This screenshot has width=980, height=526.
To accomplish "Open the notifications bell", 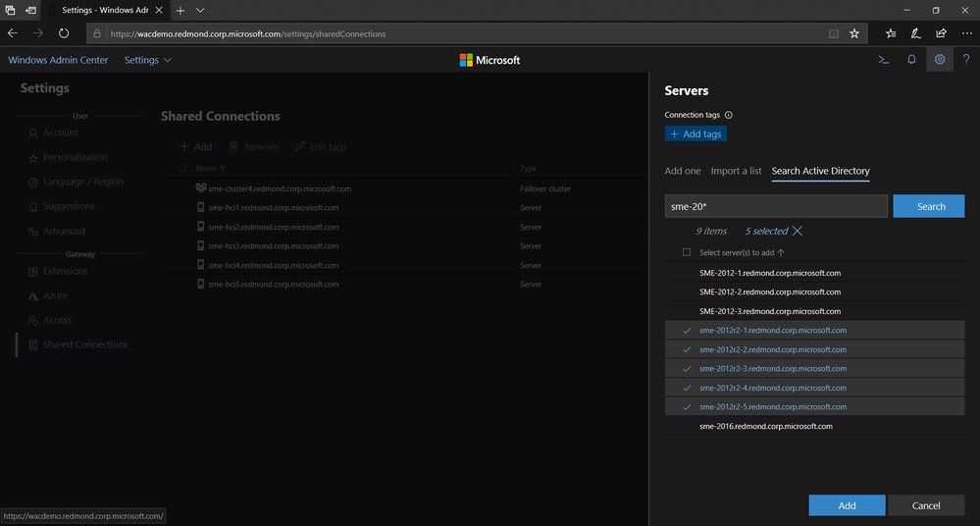I will click(911, 60).
